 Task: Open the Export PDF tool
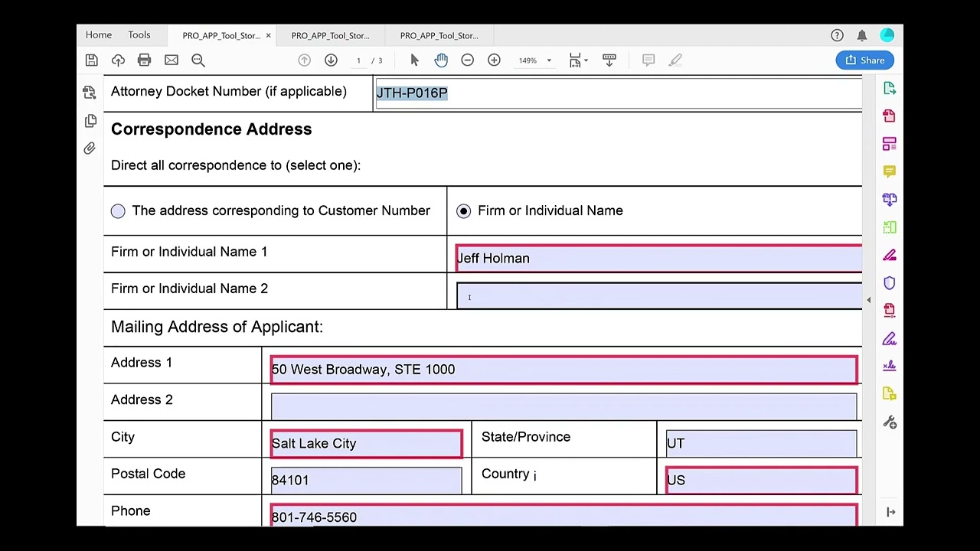890,89
